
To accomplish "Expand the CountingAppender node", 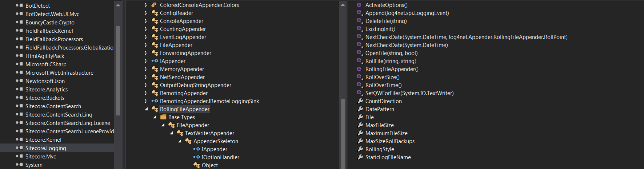I will pos(146,29).
